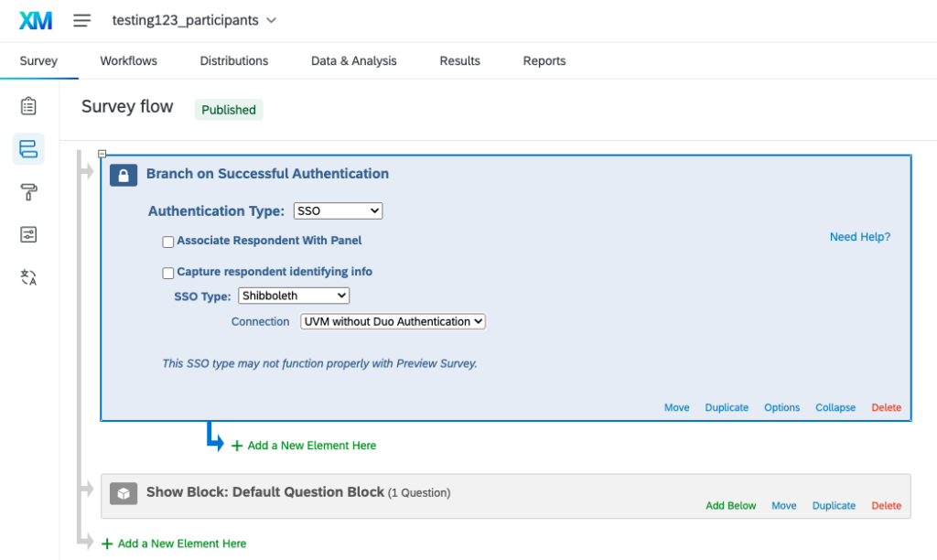The height and width of the screenshot is (560, 937).
Task: Collapse the authenticator using the minus expander
Action: (102, 153)
